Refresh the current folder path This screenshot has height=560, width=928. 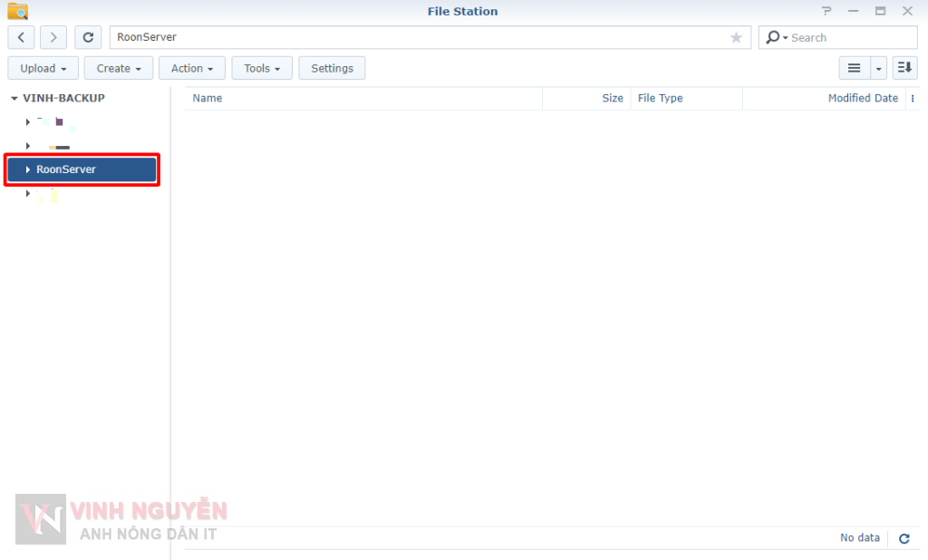coord(88,37)
